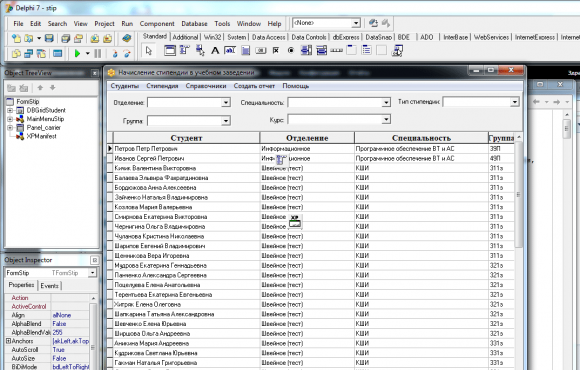The image size is (580, 370).
Task: Select the Label component icon
Action: pyautogui.click(x=215, y=51)
